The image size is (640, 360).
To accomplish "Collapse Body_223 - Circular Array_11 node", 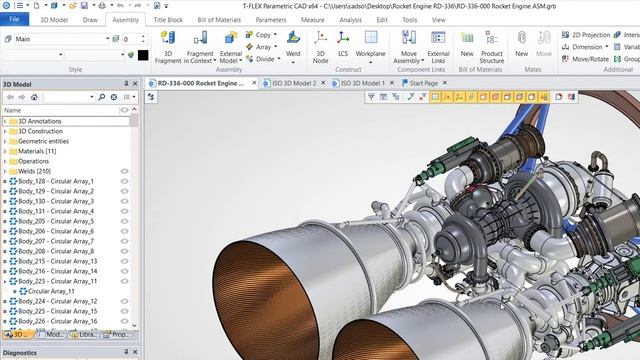I will pos(5,281).
